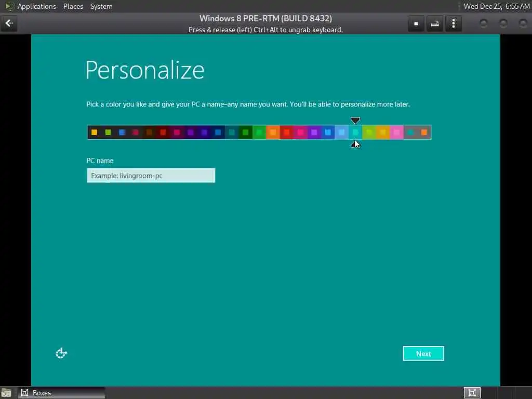Select the Boxes taskbar window entry
The height and width of the screenshot is (399, 532).
[61, 393]
